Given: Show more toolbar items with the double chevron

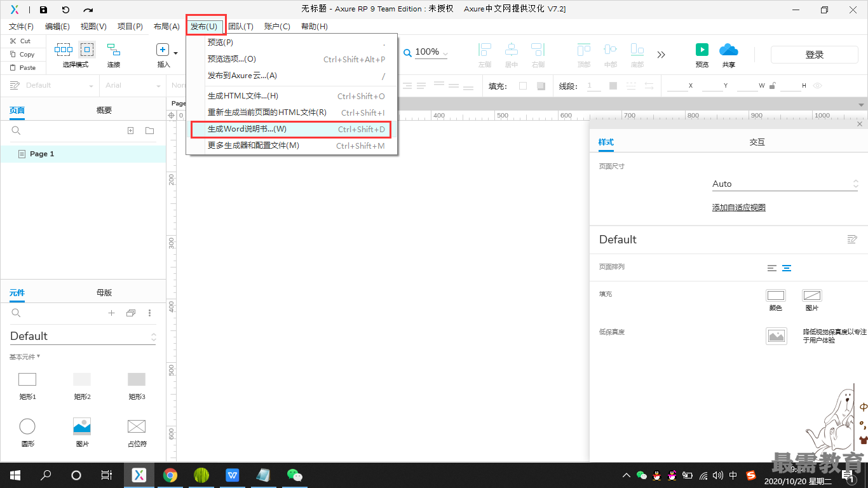Looking at the screenshot, I should click(661, 55).
